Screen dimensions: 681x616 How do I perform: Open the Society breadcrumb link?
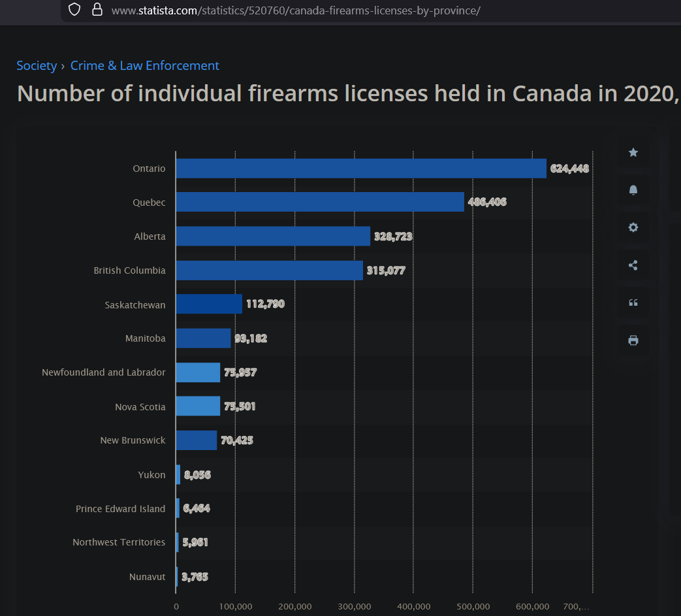point(37,65)
